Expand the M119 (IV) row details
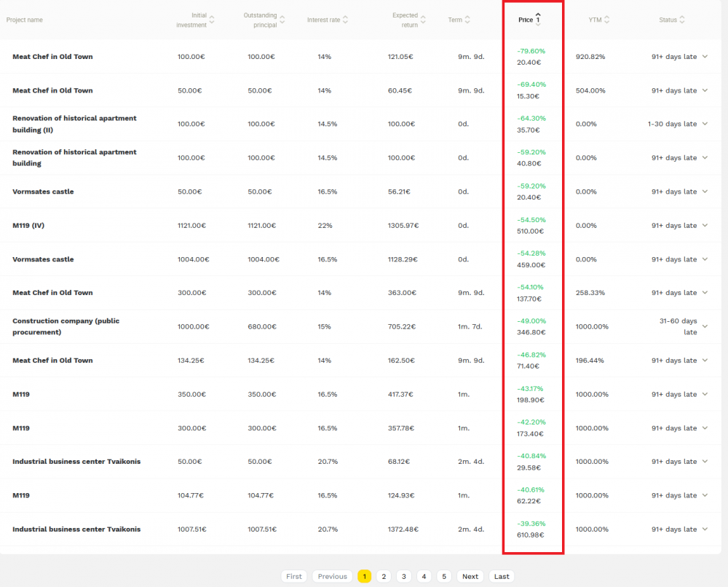 (705, 226)
